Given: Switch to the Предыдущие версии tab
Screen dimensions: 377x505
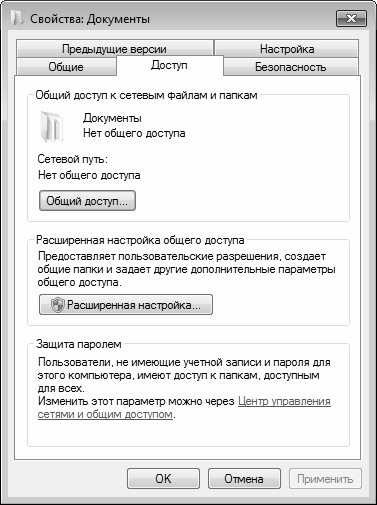Looking at the screenshot, I should point(114,49).
